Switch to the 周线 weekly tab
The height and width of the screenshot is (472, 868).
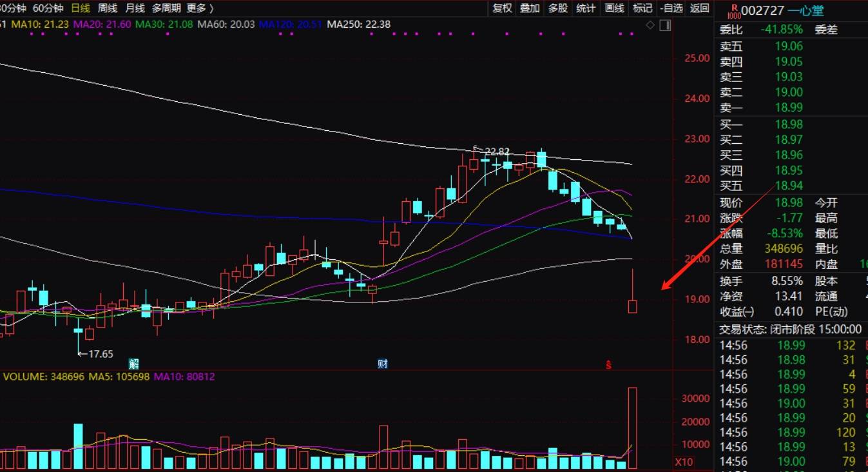pyautogui.click(x=108, y=8)
